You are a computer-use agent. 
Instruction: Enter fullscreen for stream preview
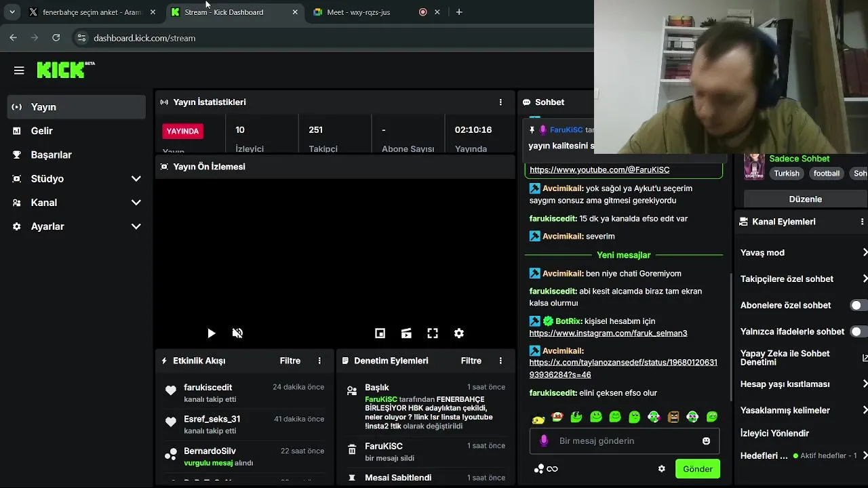coord(433,333)
